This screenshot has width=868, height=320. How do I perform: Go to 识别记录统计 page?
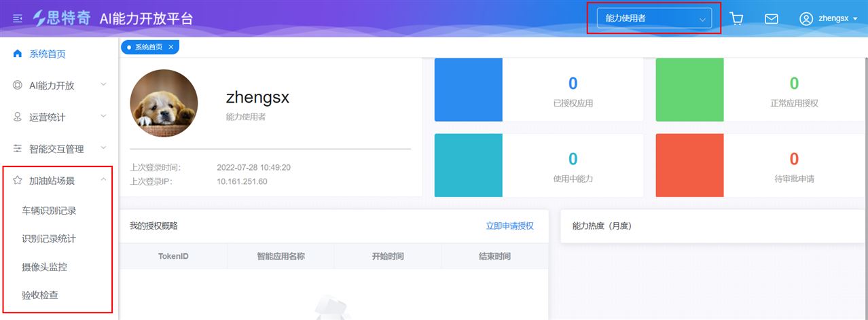pos(49,239)
